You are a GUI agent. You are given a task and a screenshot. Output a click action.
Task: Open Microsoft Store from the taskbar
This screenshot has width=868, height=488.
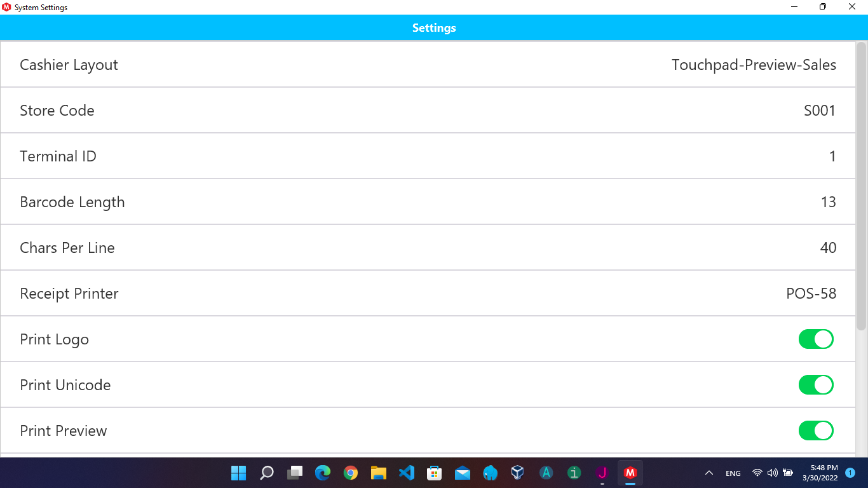pyautogui.click(x=435, y=473)
